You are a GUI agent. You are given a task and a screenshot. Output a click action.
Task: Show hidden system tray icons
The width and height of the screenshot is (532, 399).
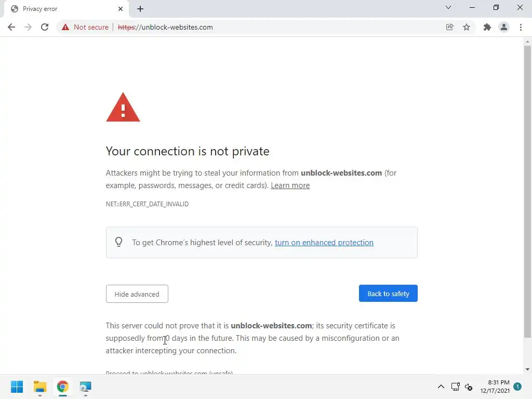tap(441, 387)
